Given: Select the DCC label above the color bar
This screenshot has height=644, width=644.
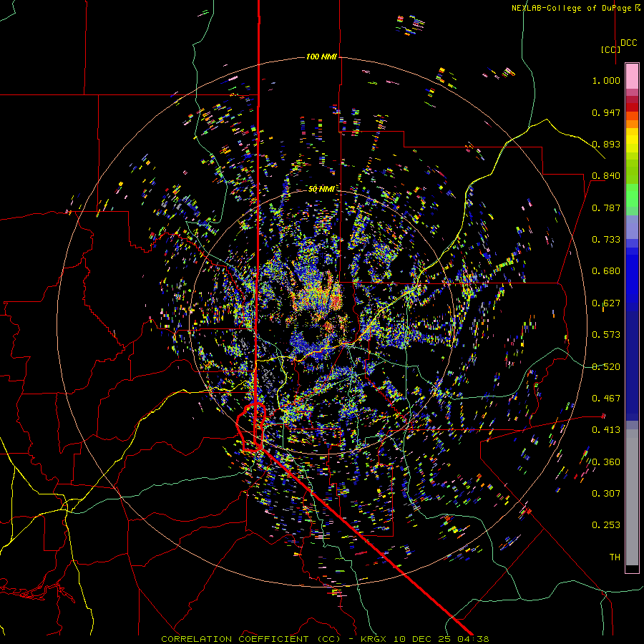Looking at the screenshot, I should [629, 43].
